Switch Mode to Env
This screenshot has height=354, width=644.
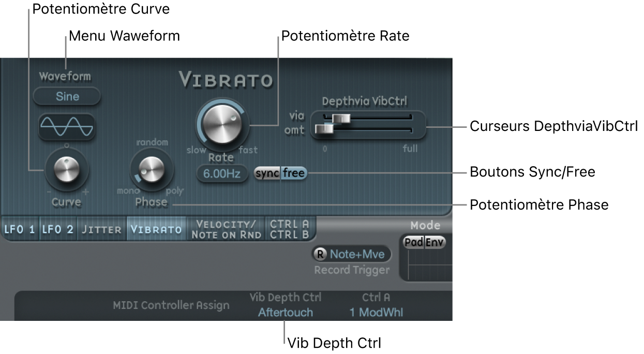pyautogui.click(x=436, y=241)
